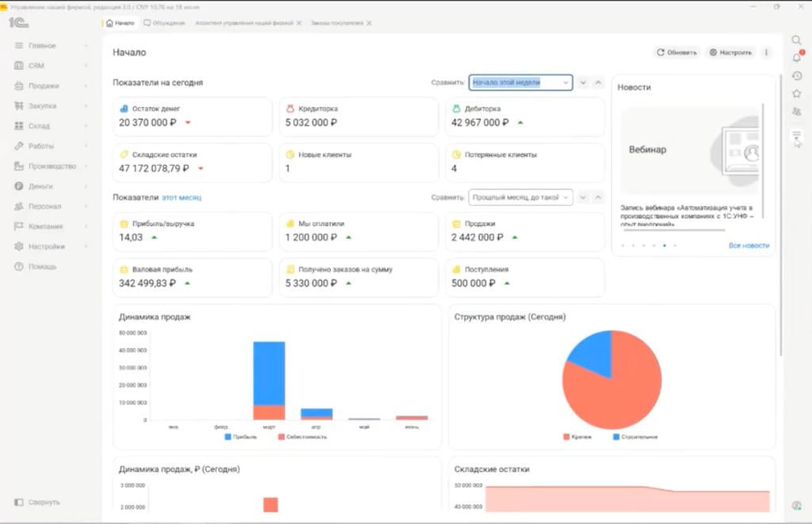Click the Настроить button
Image resolution: width=812 pixels, height=524 pixels.
tap(730, 52)
